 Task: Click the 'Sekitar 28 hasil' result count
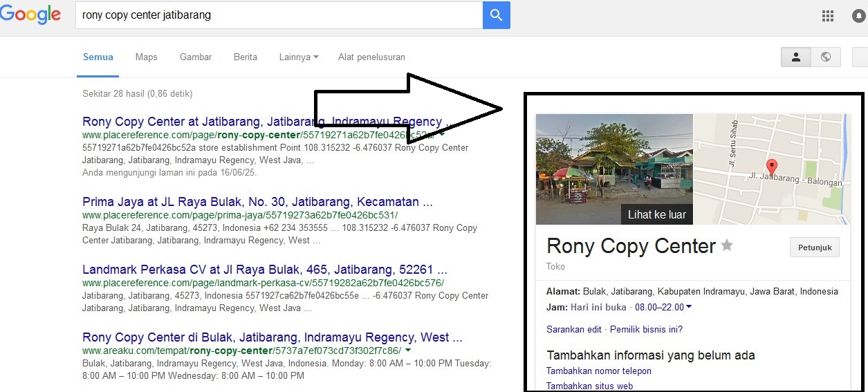pyautogui.click(x=138, y=93)
